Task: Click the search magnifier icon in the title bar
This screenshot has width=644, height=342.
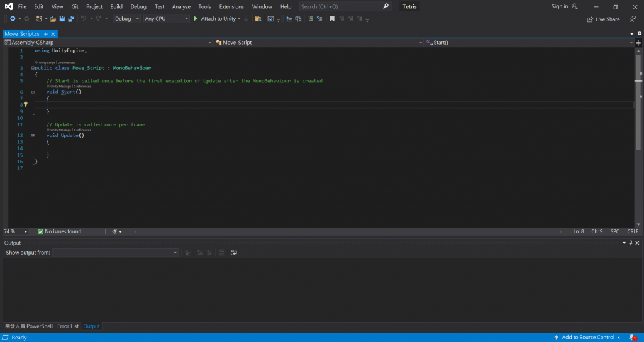Action: [x=386, y=6]
